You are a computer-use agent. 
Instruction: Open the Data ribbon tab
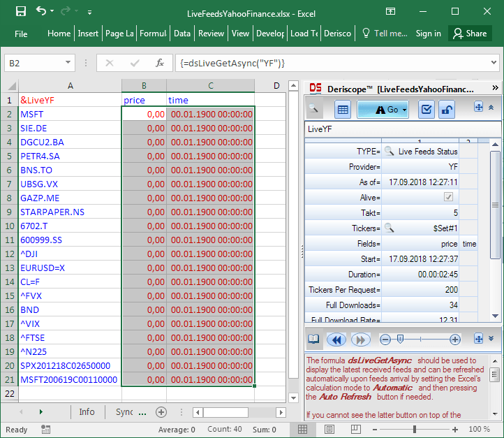[182, 34]
